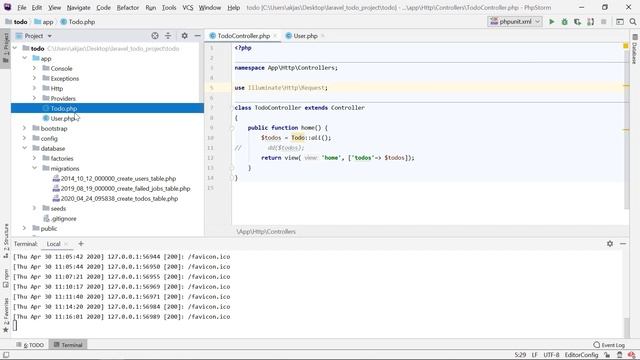Image resolution: width=640 pixels, height=360 pixels.
Task: Click the Locate/Select opened file icon
Action: (x=155, y=36)
